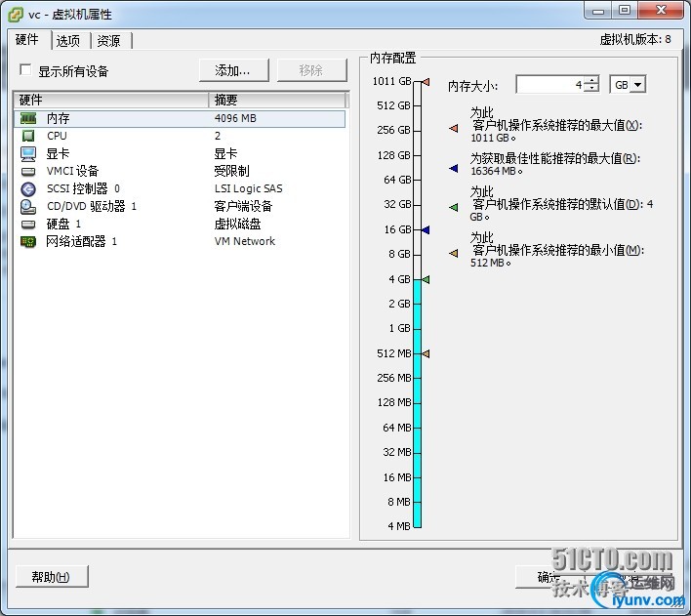691x616 pixels.
Task: Click yellow triangle legend for 最小值(M)
Action: pyautogui.click(x=454, y=253)
